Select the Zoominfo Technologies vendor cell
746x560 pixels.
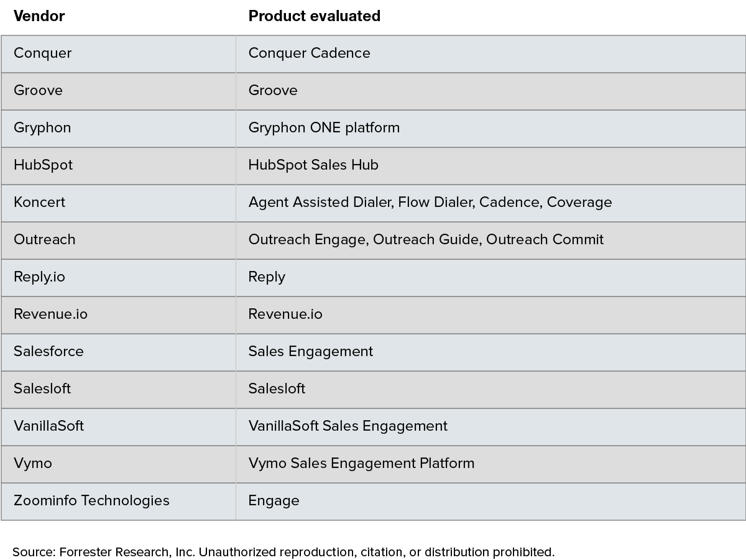(118, 502)
